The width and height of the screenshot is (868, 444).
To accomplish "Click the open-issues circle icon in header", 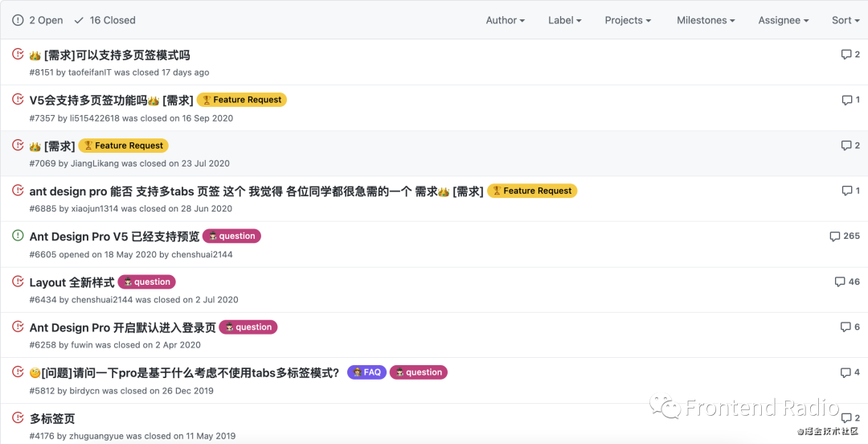I will tap(18, 20).
